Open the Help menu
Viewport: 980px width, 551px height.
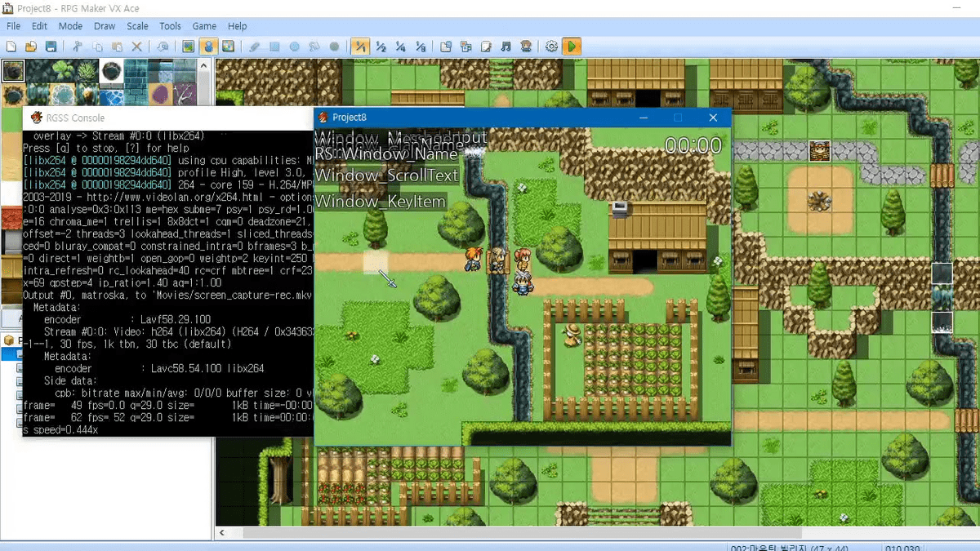click(x=237, y=26)
